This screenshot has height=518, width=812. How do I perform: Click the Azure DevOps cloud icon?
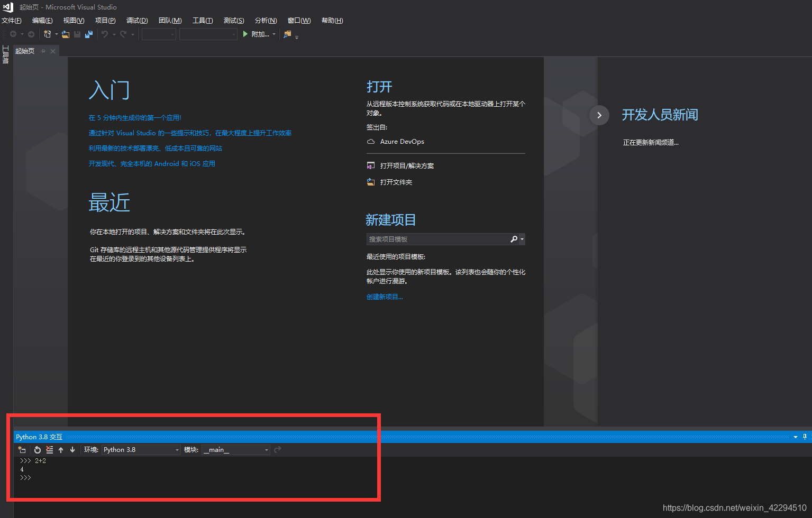tap(371, 142)
